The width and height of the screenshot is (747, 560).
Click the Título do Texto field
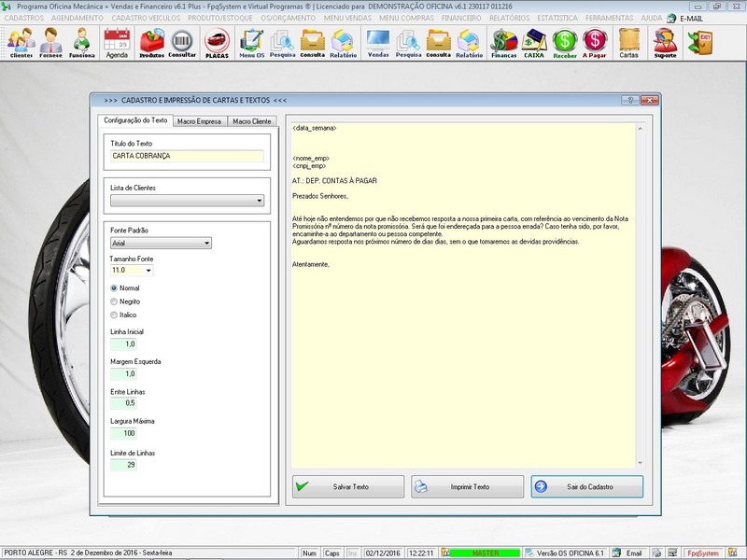coord(187,156)
